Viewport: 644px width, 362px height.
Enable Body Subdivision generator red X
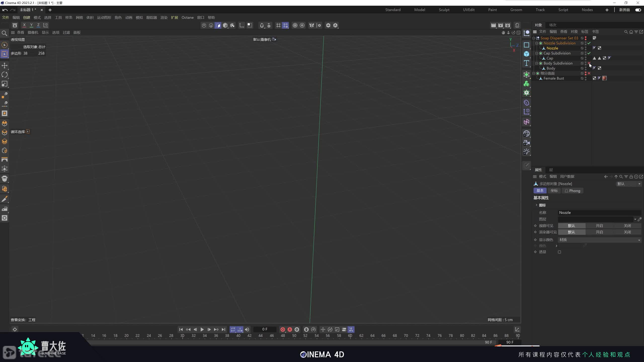tap(589, 63)
